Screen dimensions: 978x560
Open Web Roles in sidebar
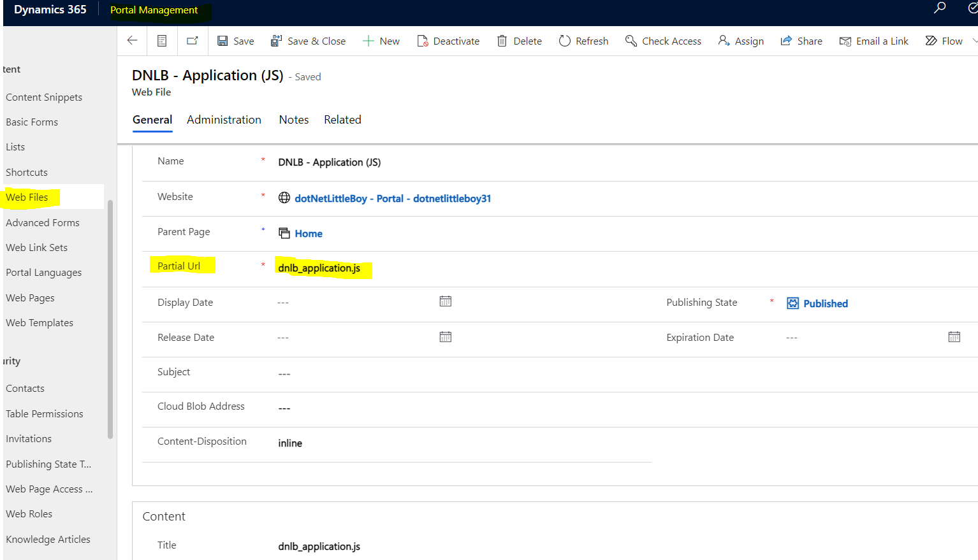tap(29, 514)
